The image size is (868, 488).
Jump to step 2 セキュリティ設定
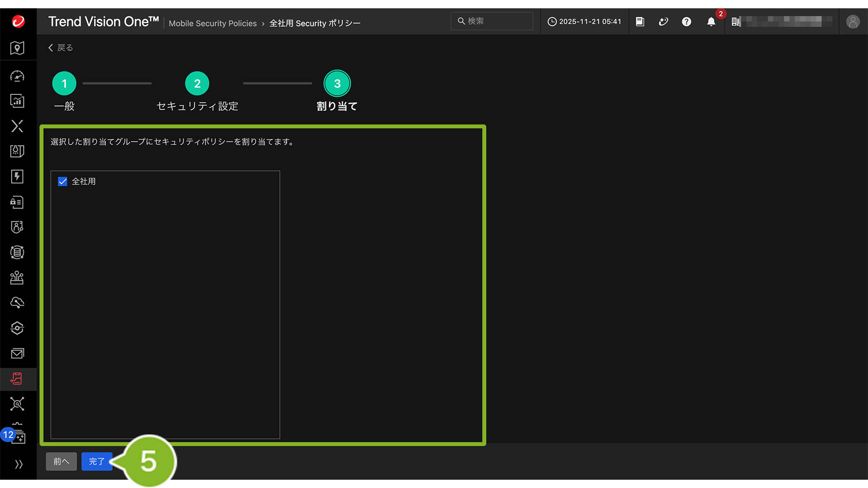pyautogui.click(x=197, y=84)
